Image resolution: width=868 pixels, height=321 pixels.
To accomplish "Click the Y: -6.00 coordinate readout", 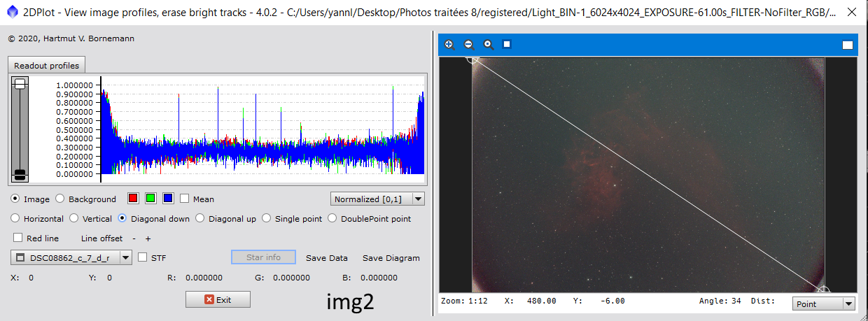I will coord(598,301).
